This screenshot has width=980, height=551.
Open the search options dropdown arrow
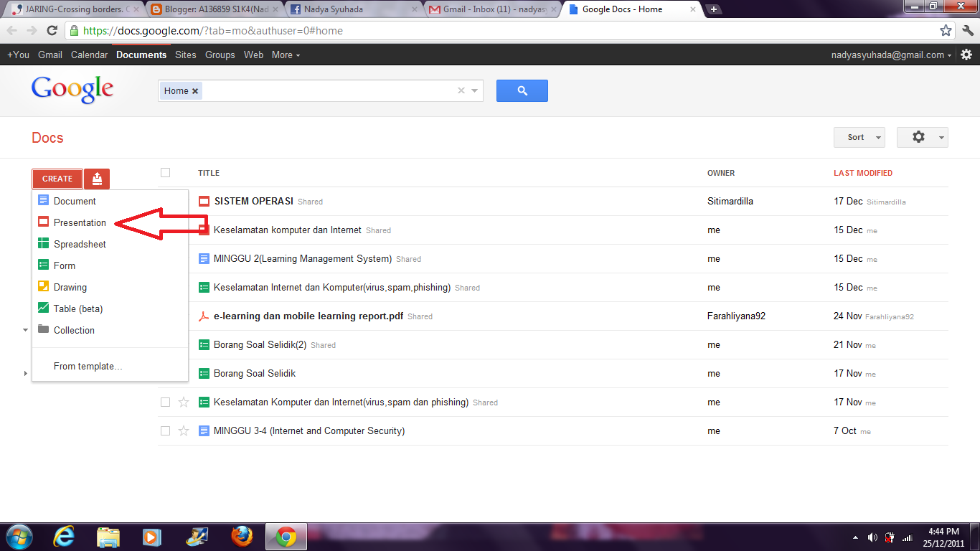pos(475,91)
